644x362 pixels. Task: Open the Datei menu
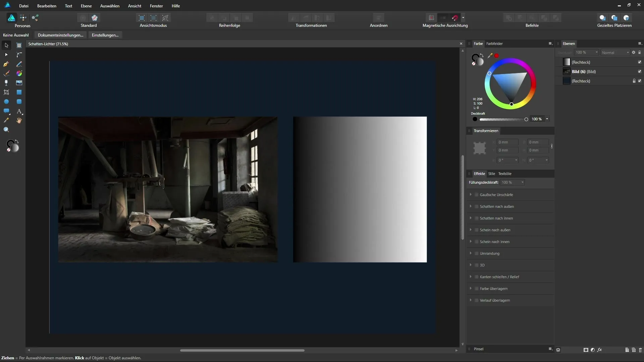pos(24,6)
